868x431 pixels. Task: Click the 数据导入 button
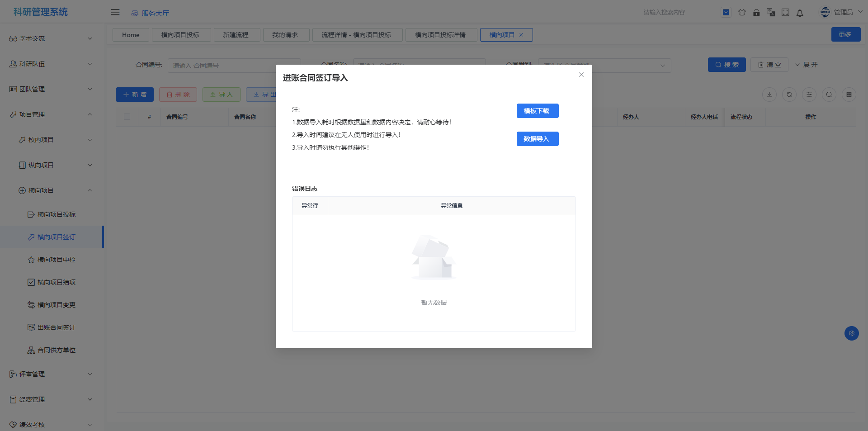coord(537,139)
